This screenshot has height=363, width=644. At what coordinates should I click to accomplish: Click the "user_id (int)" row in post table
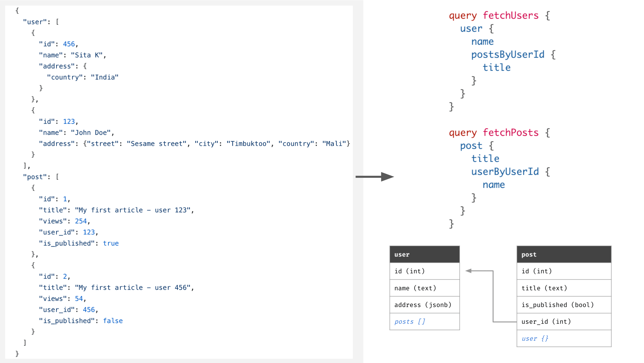tap(564, 321)
